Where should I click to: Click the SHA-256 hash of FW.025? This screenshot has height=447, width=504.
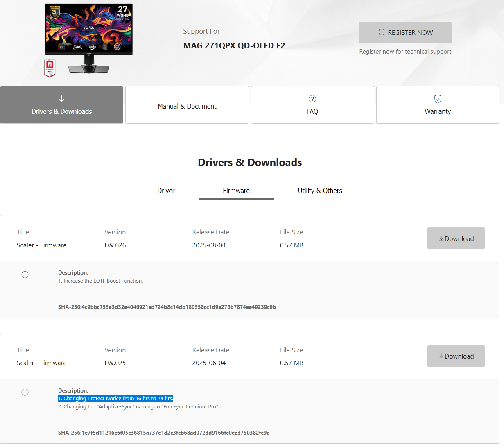pos(164,433)
